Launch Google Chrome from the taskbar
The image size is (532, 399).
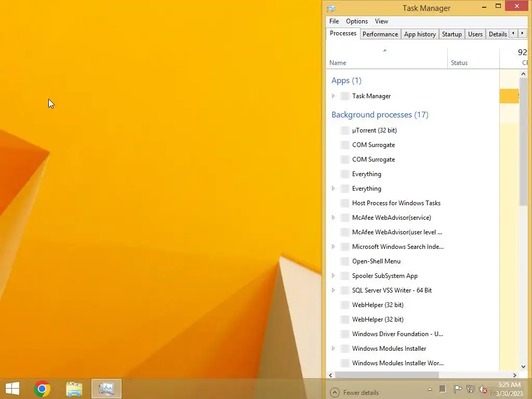pyautogui.click(x=42, y=389)
